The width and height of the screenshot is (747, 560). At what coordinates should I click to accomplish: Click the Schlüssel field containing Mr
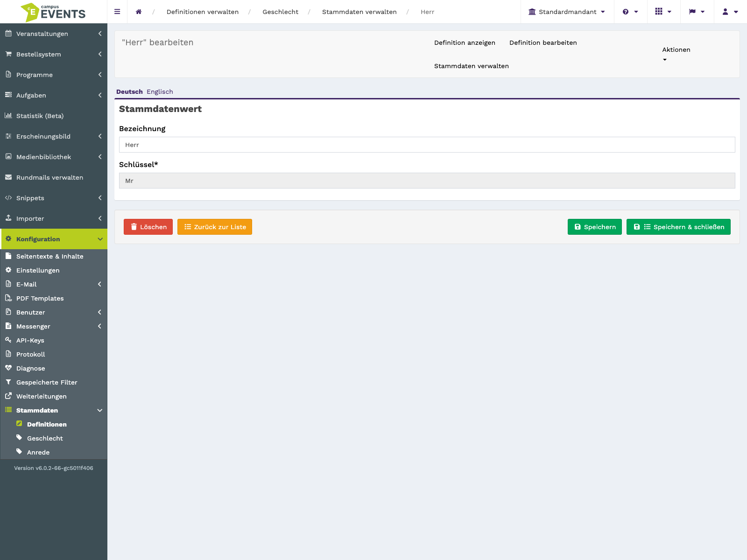(x=427, y=181)
